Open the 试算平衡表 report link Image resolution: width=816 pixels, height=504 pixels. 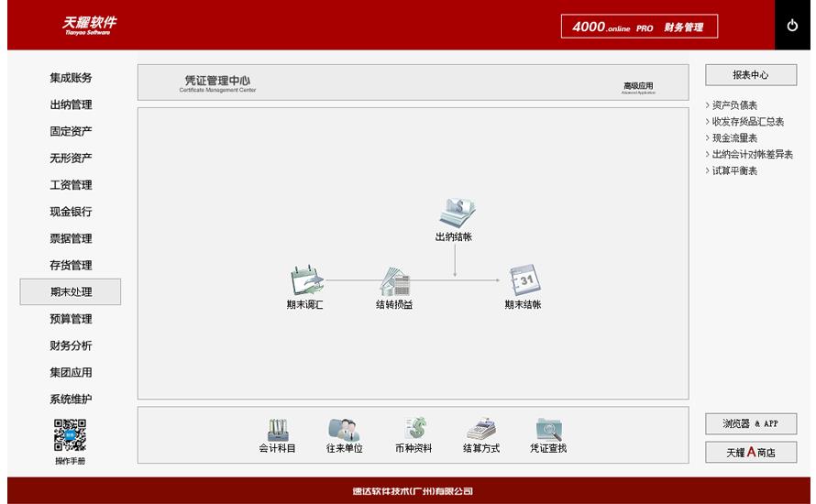[734, 171]
